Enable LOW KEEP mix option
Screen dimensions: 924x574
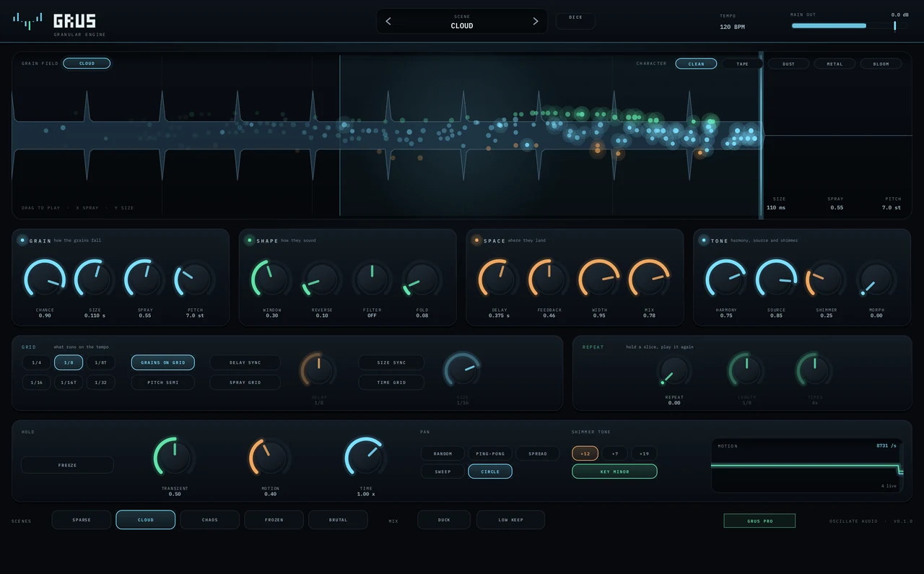[x=510, y=520]
